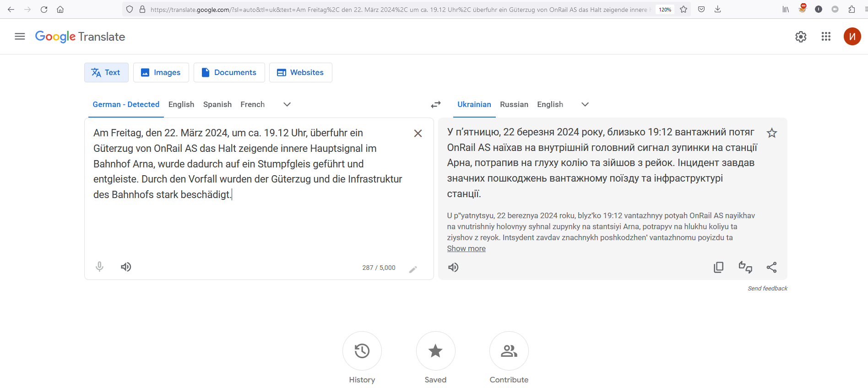Open Google Translate settings gear
Image resolution: width=868 pixels, height=392 pixels.
[x=800, y=37]
